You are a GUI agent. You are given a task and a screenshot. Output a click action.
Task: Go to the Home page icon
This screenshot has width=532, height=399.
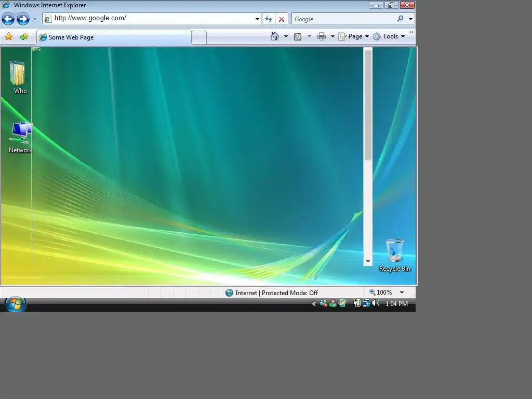pos(275,36)
